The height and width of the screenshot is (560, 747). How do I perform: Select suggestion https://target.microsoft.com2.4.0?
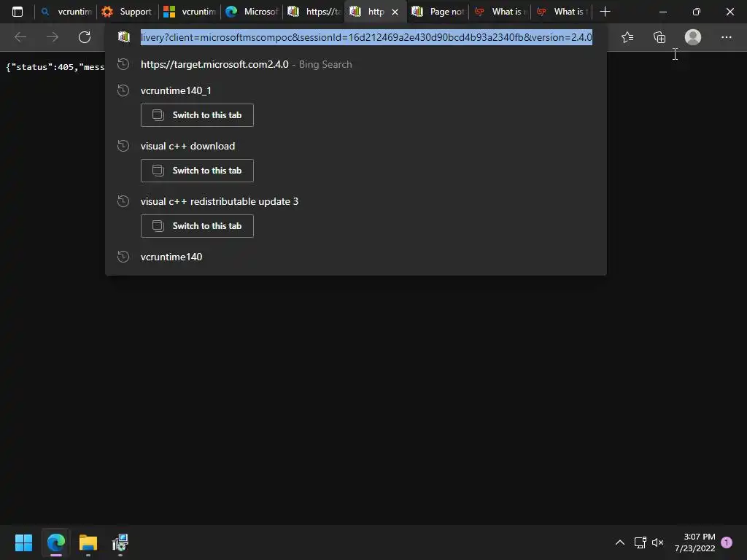tap(356, 64)
